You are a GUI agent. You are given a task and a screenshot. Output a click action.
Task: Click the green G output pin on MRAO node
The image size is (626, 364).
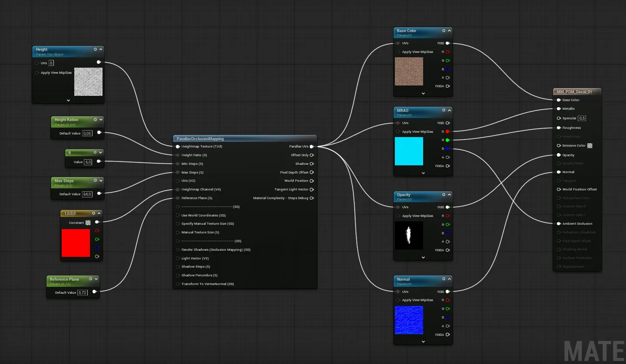[x=447, y=140]
